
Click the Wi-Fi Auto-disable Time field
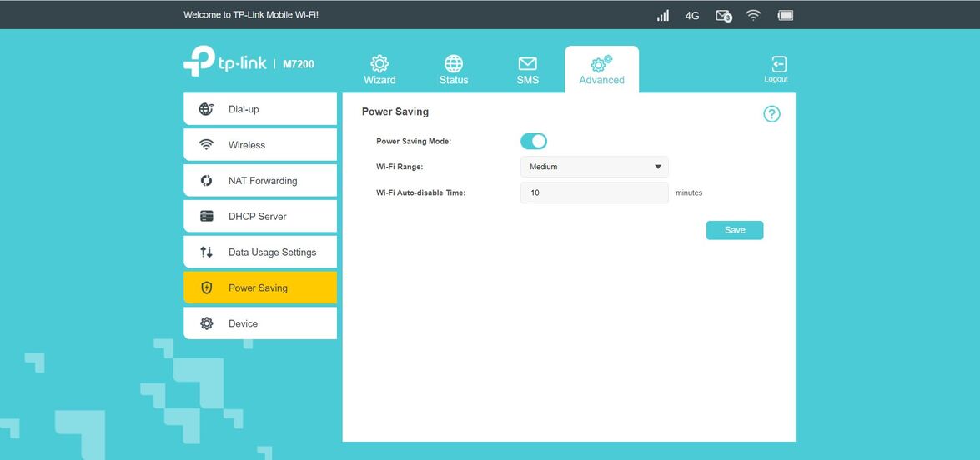tap(594, 192)
